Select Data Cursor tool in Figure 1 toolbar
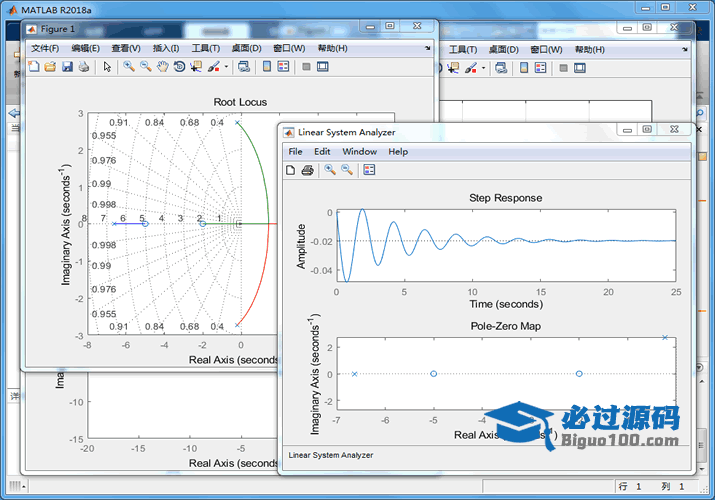715x500 pixels. point(197,67)
